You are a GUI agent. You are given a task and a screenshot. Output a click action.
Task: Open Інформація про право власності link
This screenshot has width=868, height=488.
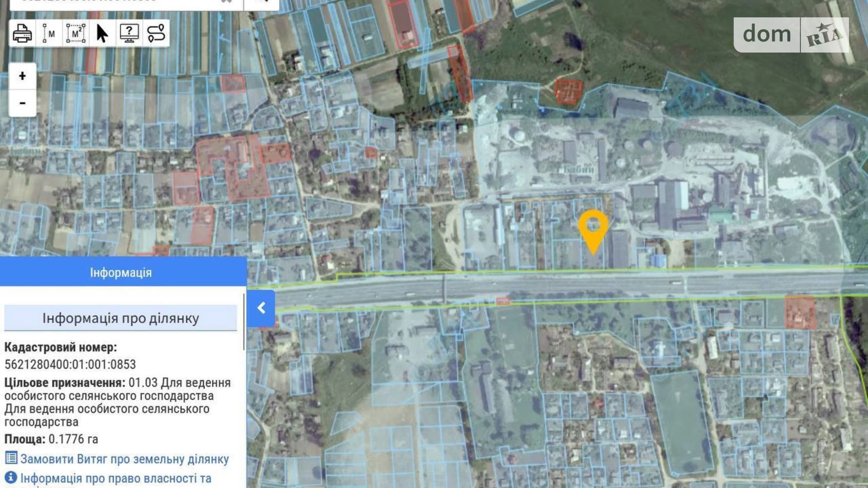[x=115, y=478]
